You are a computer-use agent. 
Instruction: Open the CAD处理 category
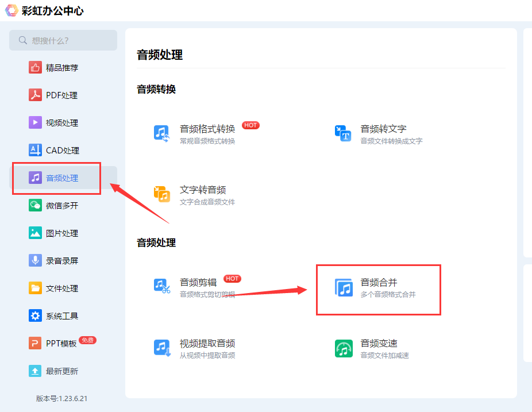(63, 151)
